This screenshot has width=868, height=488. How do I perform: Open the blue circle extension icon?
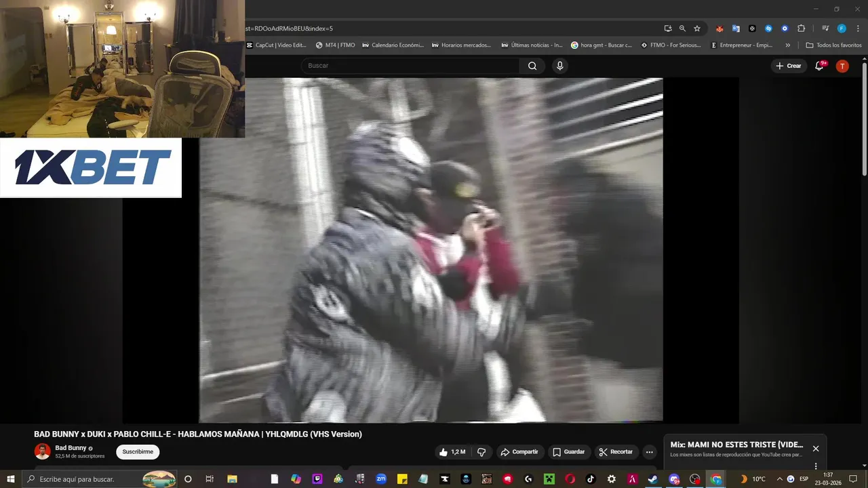point(785,28)
